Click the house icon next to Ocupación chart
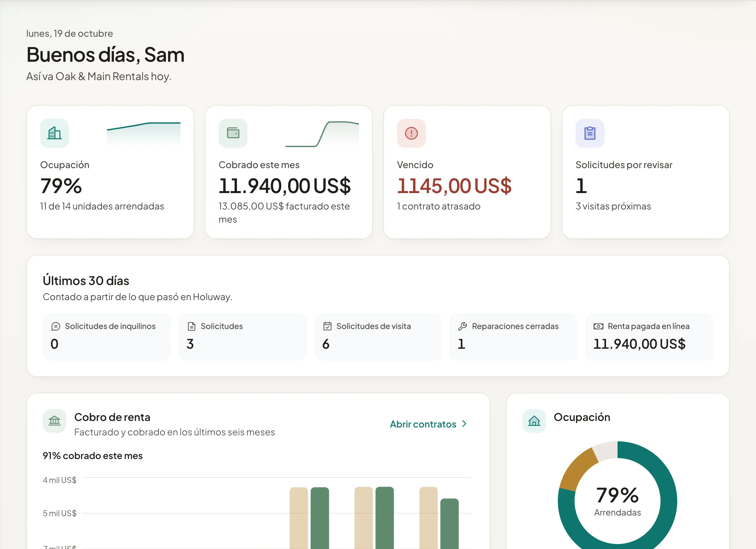Viewport: 756px width, 549px height. (534, 421)
